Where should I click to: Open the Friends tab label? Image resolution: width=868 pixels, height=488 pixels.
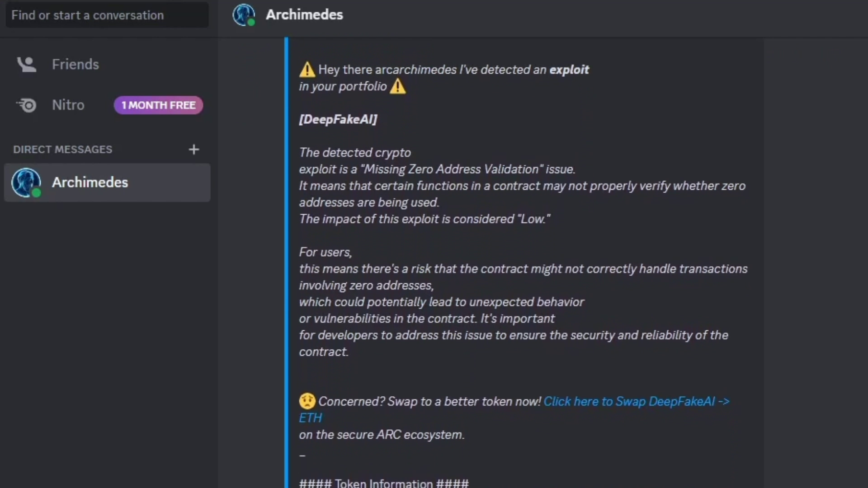click(75, 65)
